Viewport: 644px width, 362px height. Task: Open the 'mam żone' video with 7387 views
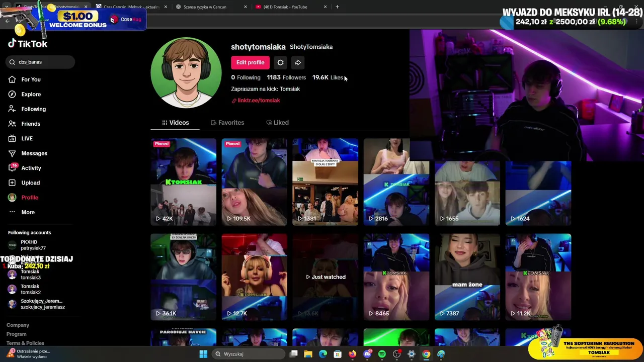467,277
